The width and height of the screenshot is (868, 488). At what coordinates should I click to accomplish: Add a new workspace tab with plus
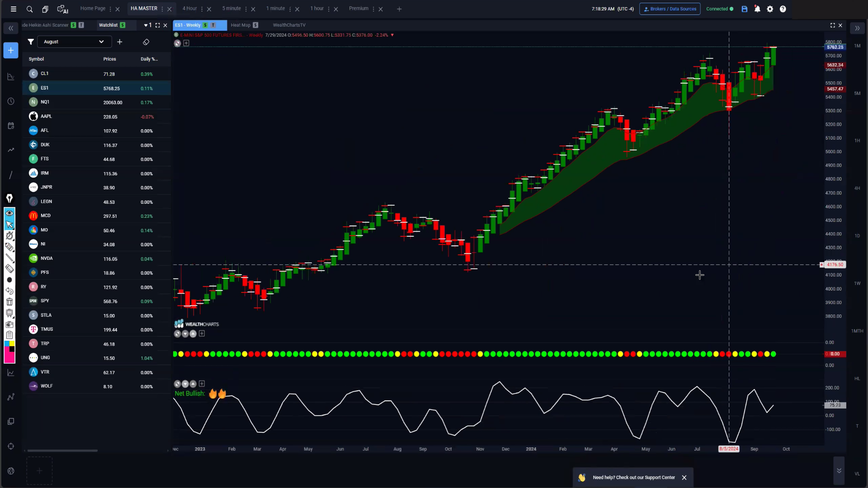click(x=399, y=9)
